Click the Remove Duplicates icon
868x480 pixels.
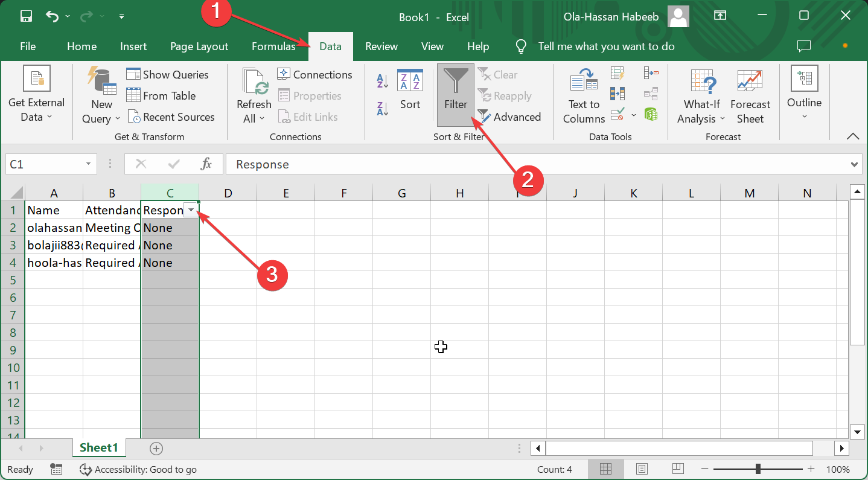[617, 94]
